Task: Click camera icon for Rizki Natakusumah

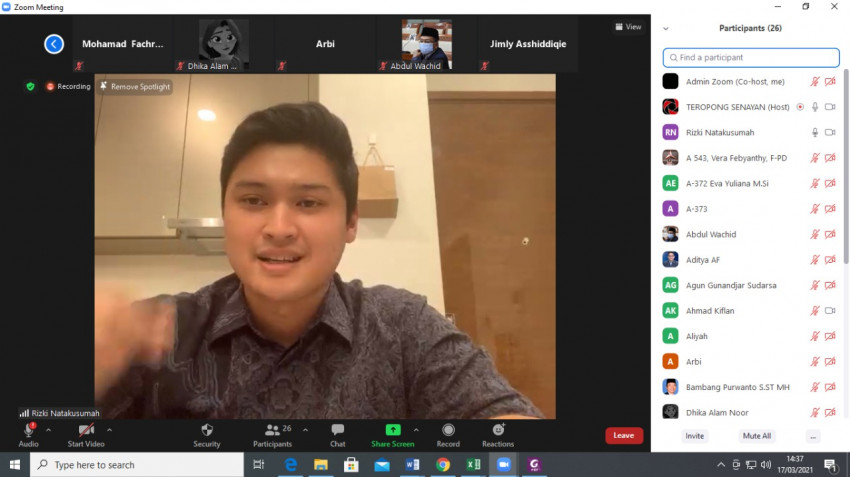Action: (830, 132)
